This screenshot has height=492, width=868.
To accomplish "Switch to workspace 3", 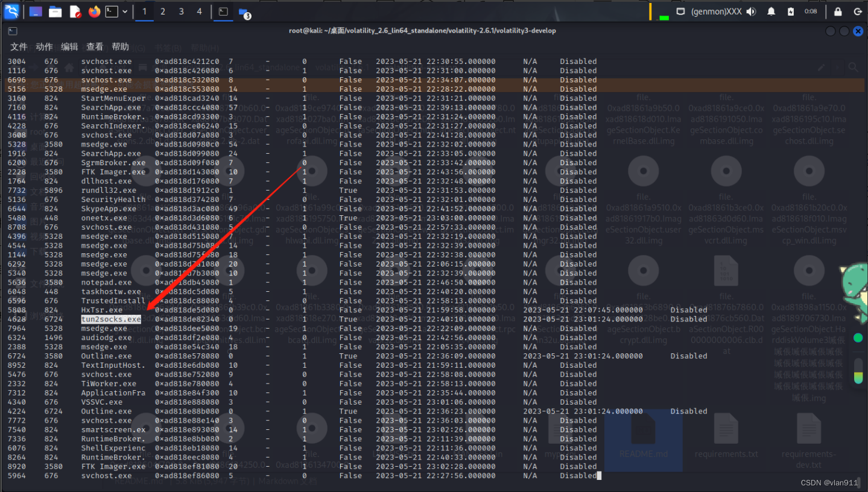I will pyautogui.click(x=181, y=11).
